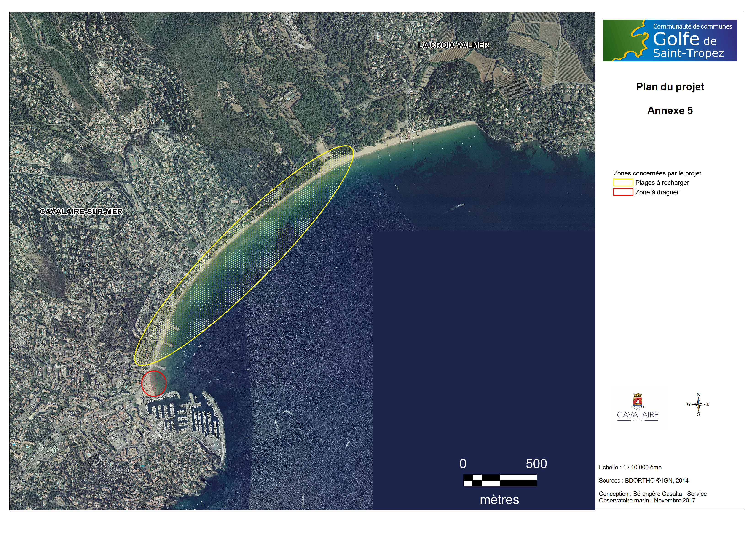Click the Echelle 1/10 000 ème text
The image size is (756, 534).
(x=630, y=467)
